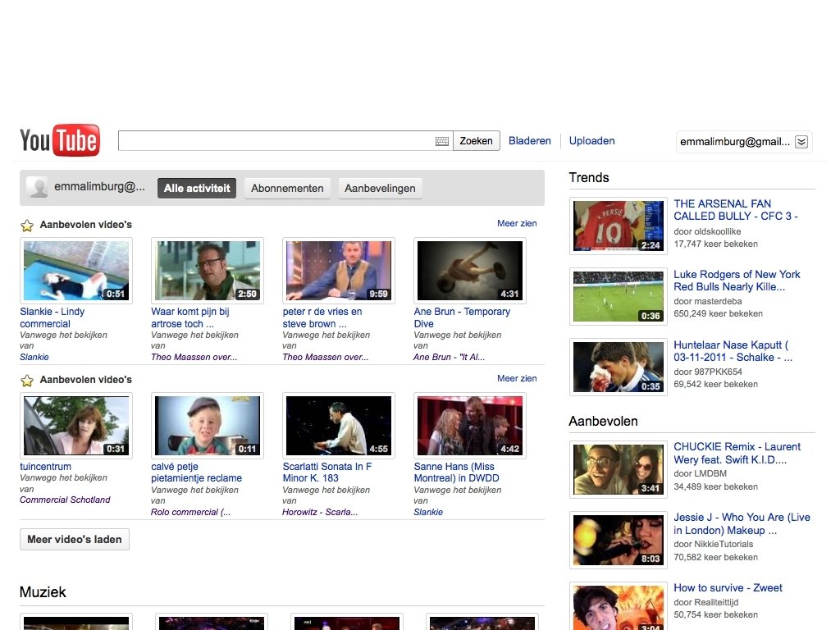This screenshot has width=840, height=630.
Task: Click the star icon beside first Aanbevolen video's
Action: coord(27,225)
